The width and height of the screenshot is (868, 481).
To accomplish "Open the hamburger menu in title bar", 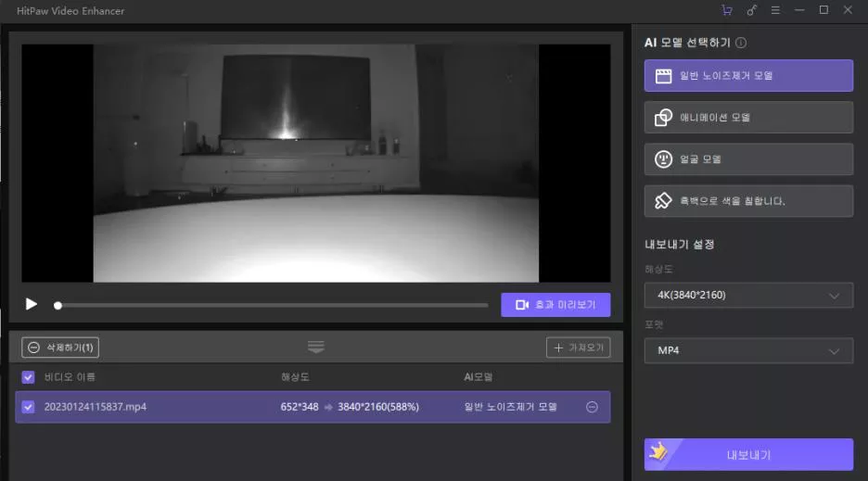I will [x=775, y=10].
